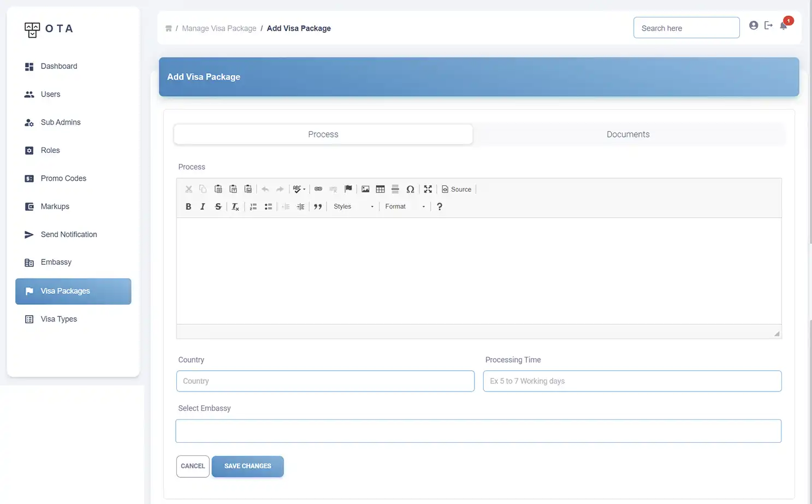Image resolution: width=812 pixels, height=504 pixels.
Task: Toggle italic formatting in the editor
Action: click(x=203, y=206)
